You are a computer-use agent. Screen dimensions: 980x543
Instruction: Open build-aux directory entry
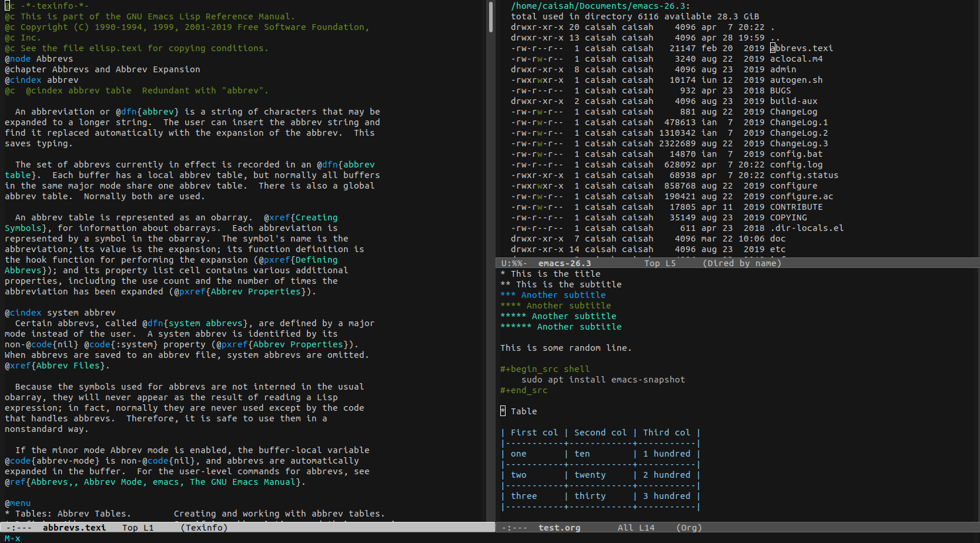[794, 101]
